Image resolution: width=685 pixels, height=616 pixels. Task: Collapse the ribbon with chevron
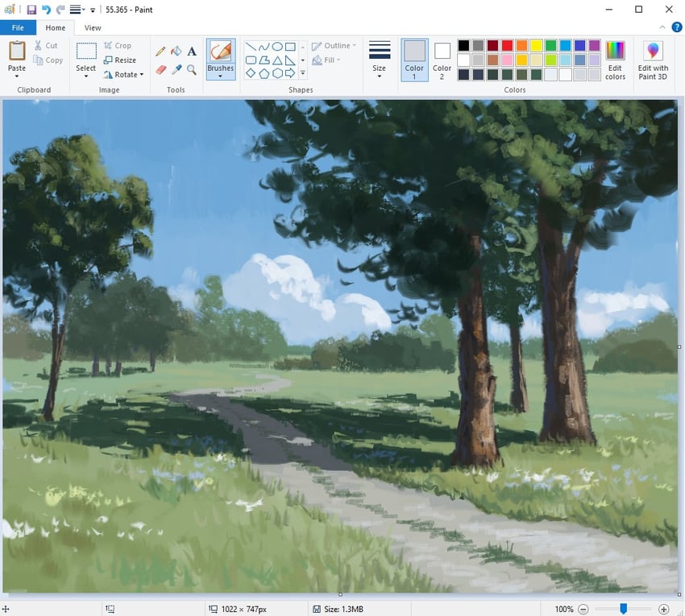(x=662, y=27)
